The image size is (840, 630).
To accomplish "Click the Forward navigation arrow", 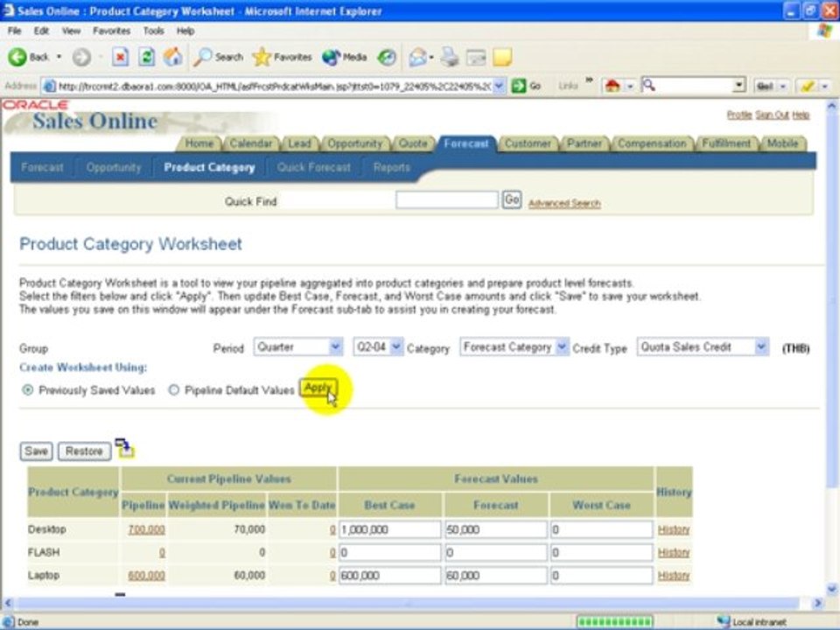I will point(81,57).
